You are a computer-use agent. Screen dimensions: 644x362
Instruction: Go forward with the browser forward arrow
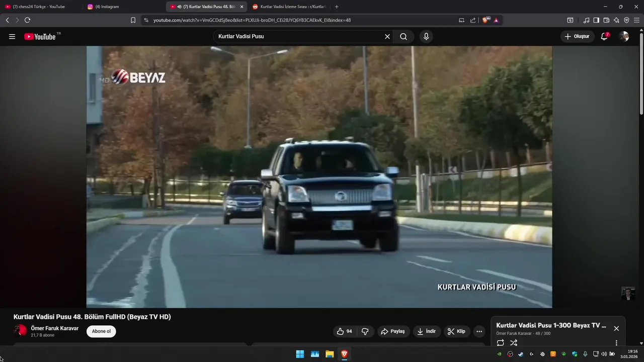click(17, 20)
